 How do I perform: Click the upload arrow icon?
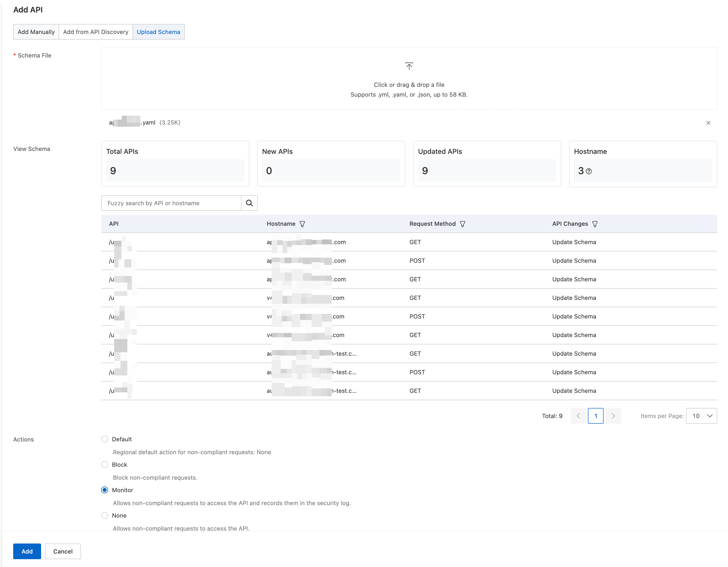(x=409, y=66)
